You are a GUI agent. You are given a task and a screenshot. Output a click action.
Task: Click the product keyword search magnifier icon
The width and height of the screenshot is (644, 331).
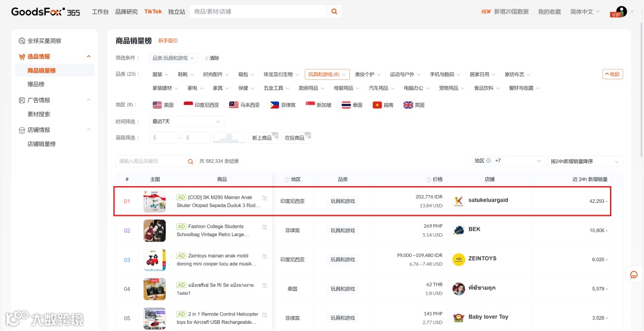(x=191, y=162)
